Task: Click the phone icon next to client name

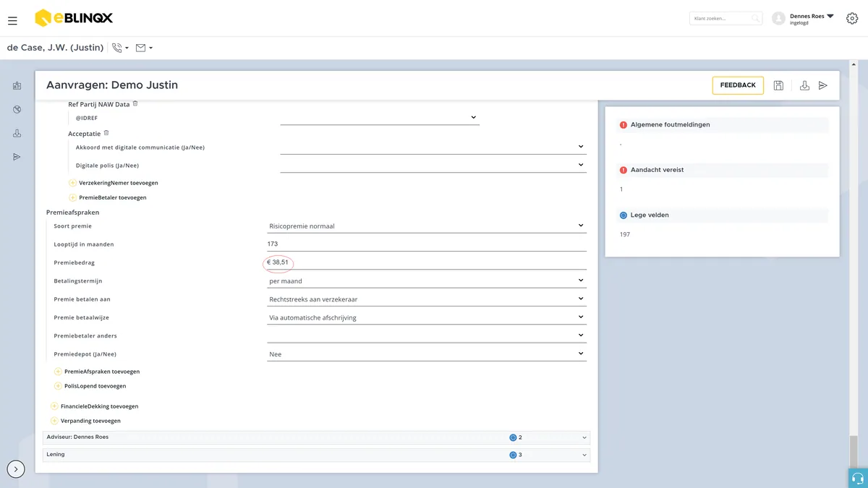Action: pyautogui.click(x=117, y=48)
